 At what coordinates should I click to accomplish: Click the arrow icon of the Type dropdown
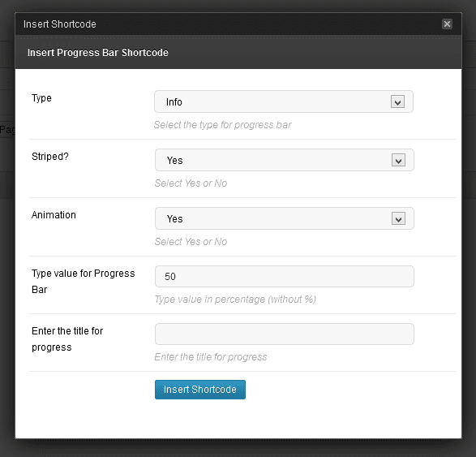(x=397, y=101)
